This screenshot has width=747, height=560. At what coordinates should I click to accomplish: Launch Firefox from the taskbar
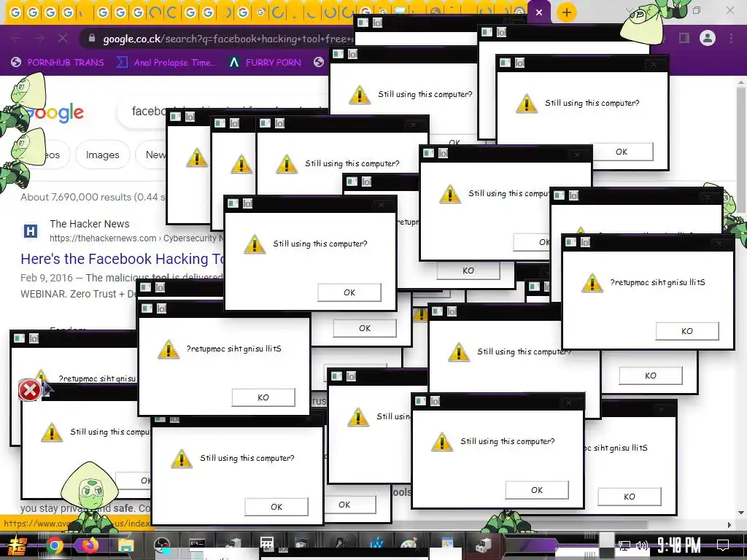[x=90, y=545]
